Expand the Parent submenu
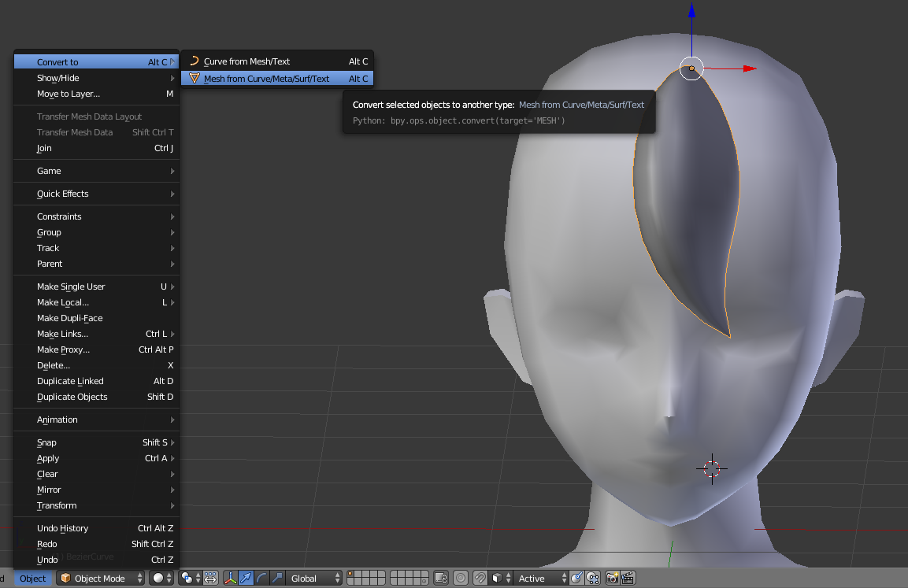 tap(96, 264)
